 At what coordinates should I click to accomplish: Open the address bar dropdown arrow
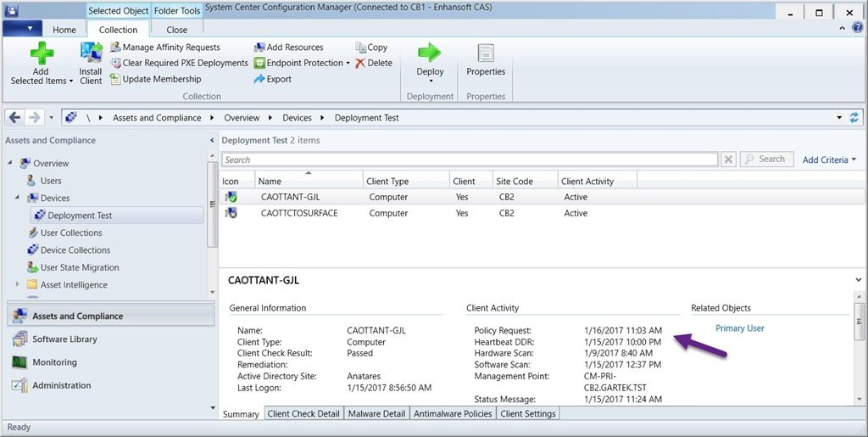[x=839, y=117]
